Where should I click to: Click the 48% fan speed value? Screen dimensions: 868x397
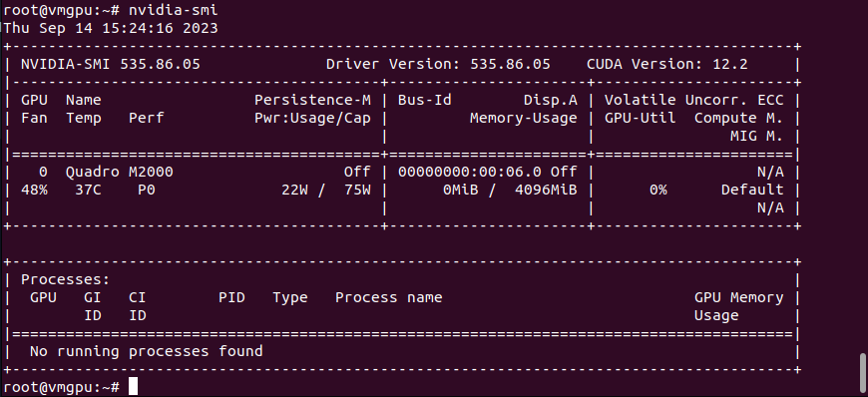(34, 190)
